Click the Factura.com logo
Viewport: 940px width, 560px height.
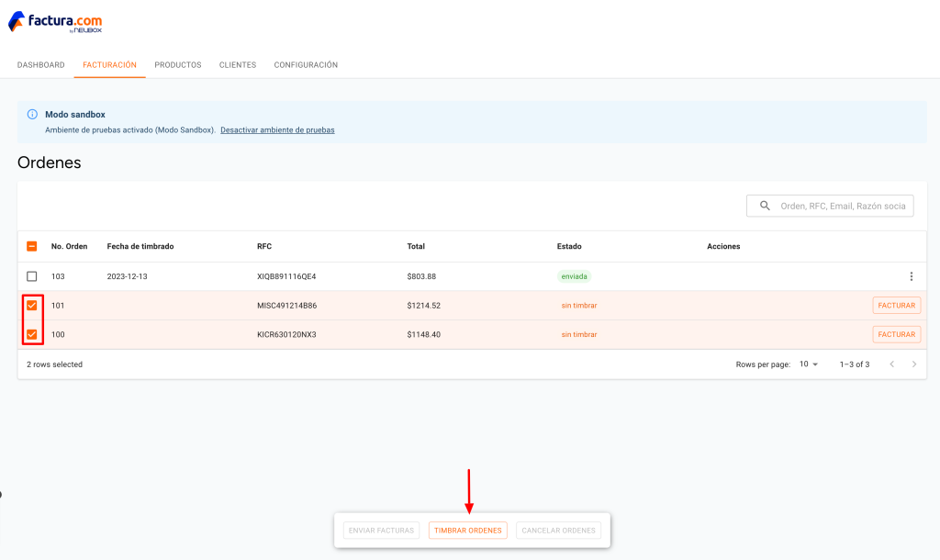coord(55,22)
